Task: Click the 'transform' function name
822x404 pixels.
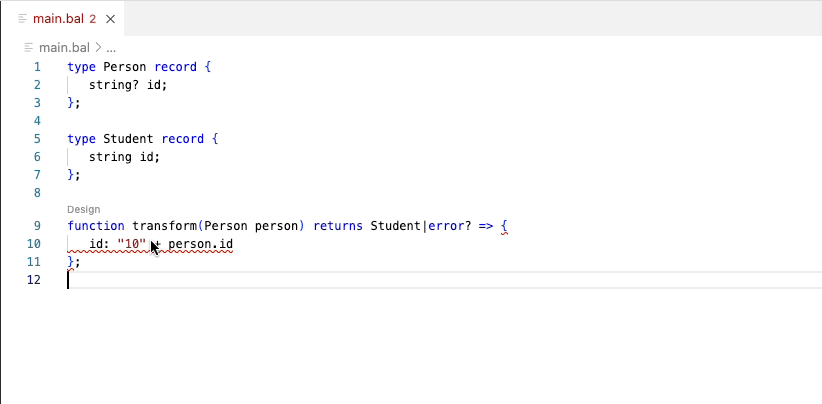Action: tap(164, 226)
